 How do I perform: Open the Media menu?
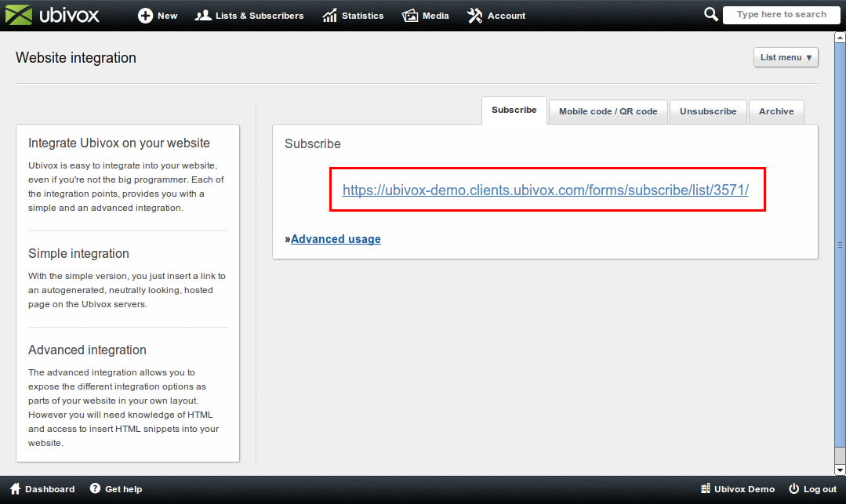[x=426, y=16]
